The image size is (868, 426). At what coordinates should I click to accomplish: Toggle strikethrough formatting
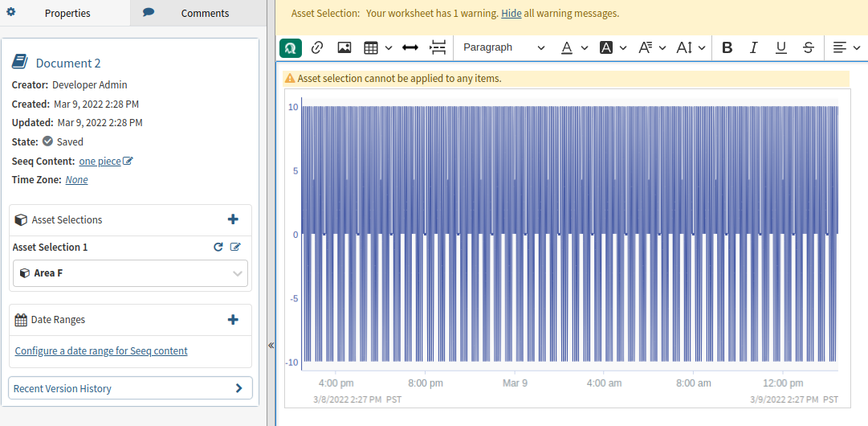tap(809, 47)
